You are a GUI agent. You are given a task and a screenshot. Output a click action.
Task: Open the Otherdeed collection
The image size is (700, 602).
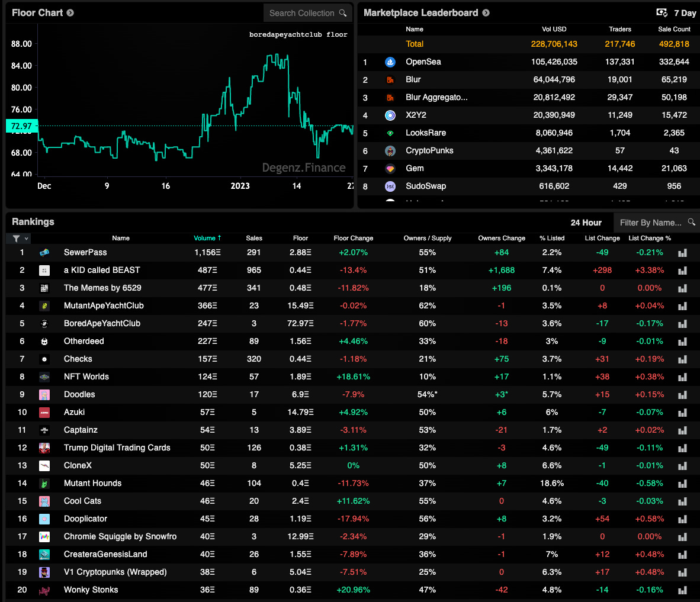[84, 342]
